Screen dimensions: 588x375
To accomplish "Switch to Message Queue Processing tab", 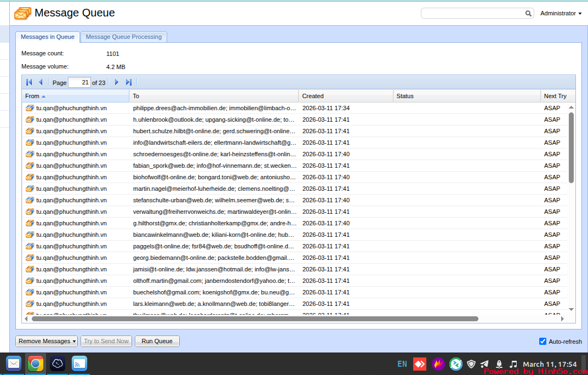I will coord(124,37).
